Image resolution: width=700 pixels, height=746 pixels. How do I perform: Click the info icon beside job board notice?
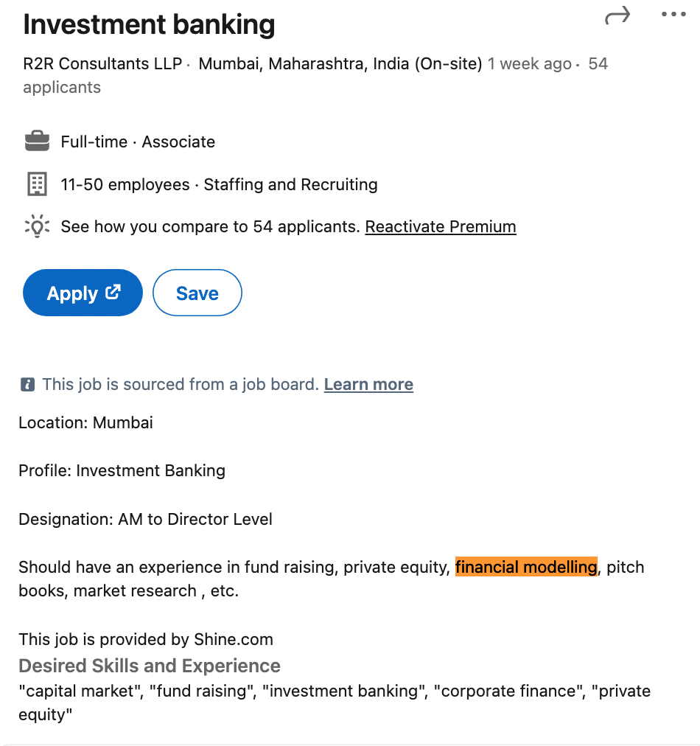tap(28, 384)
